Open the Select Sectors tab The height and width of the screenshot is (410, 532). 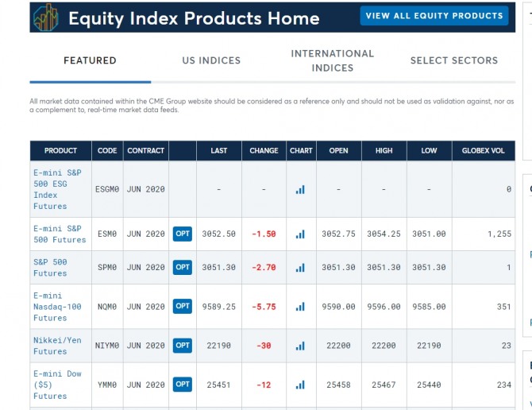(x=453, y=60)
